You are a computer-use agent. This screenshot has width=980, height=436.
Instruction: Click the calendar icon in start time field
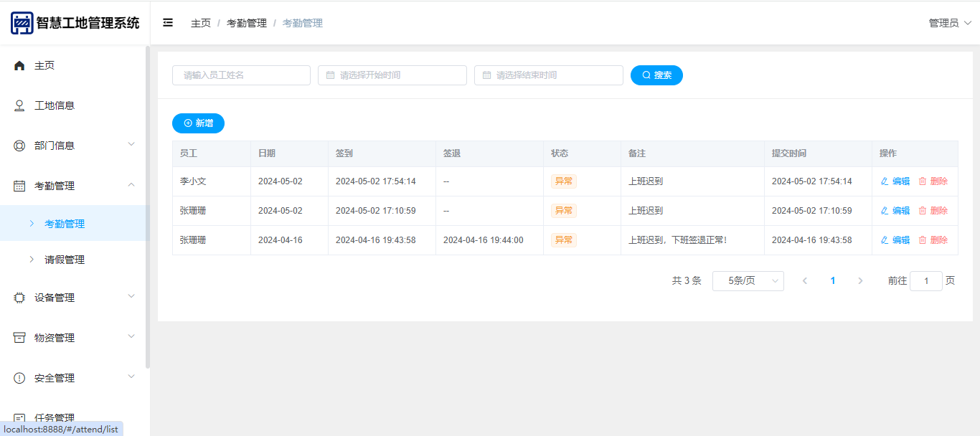(x=330, y=75)
